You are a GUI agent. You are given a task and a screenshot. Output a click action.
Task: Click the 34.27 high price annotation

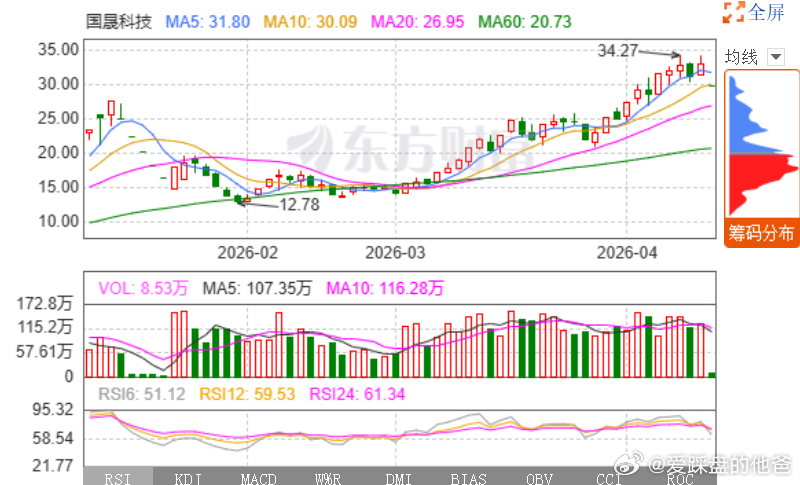click(x=617, y=50)
